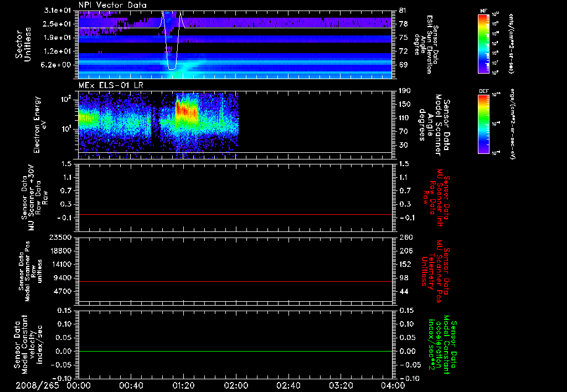The height and width of the screenshot is (392, 567).
Task: Click the DEF label above the color bar
Action: (x=483, y=91)
